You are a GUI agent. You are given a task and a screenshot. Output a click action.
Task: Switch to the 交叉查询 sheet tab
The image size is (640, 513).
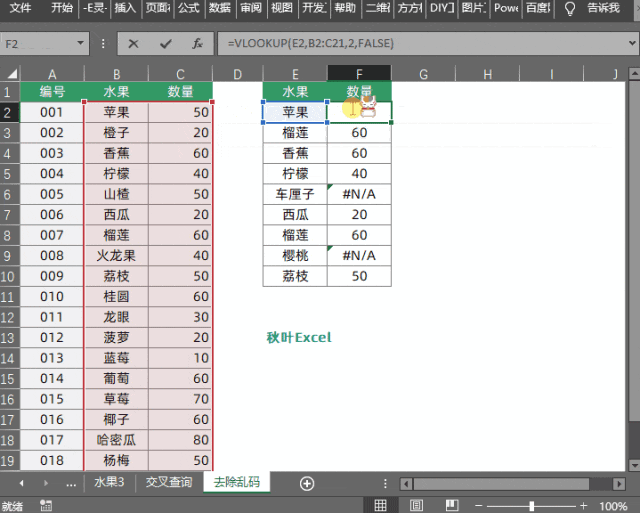(169, 482)
